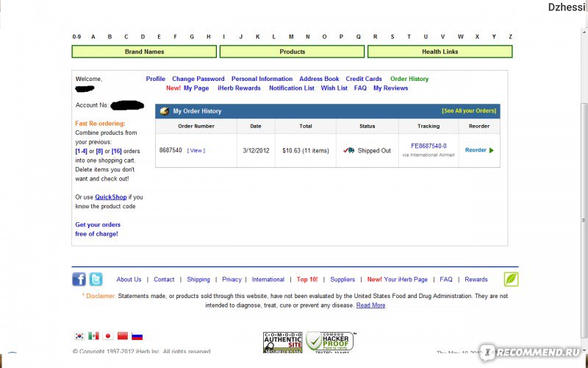Viewport: 588px width, 368px height.
Task: Open Top 10! footer link
Action: (307, 280)
